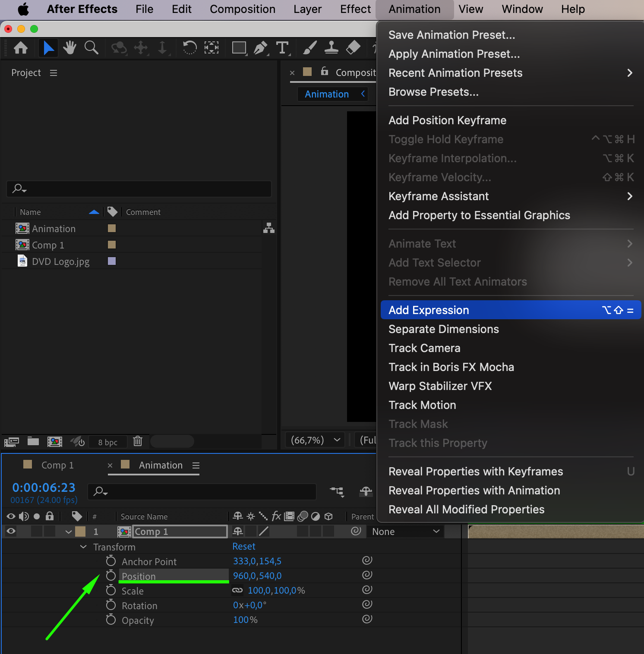Image resolution: width=644 pixels, height=654 pixels.
Task: Click the tan label color swatch for Animation
Action: [x=112, y=228]
